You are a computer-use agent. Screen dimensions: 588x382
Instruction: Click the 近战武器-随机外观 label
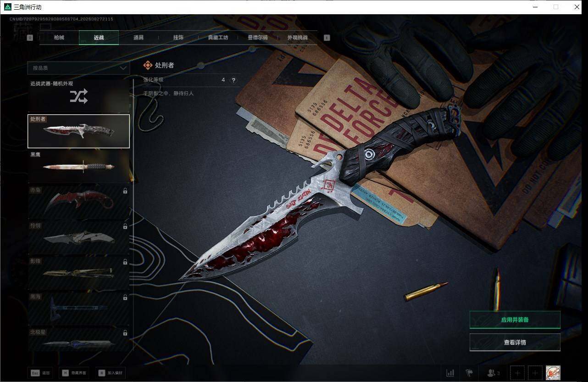[52, 84]
